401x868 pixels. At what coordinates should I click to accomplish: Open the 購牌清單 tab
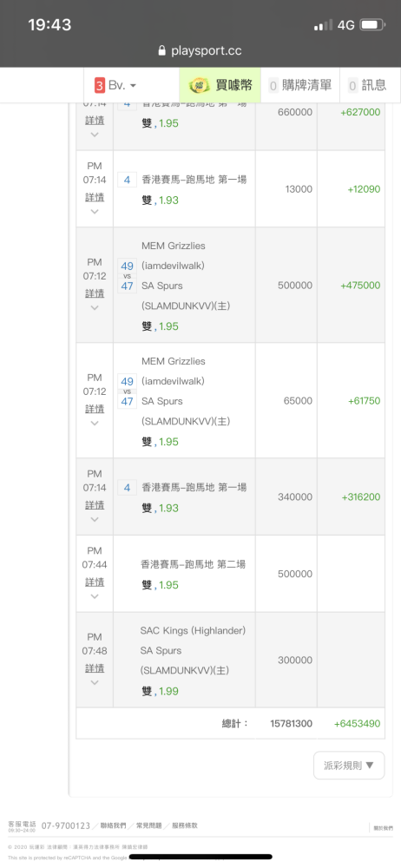tap(300, 85)
